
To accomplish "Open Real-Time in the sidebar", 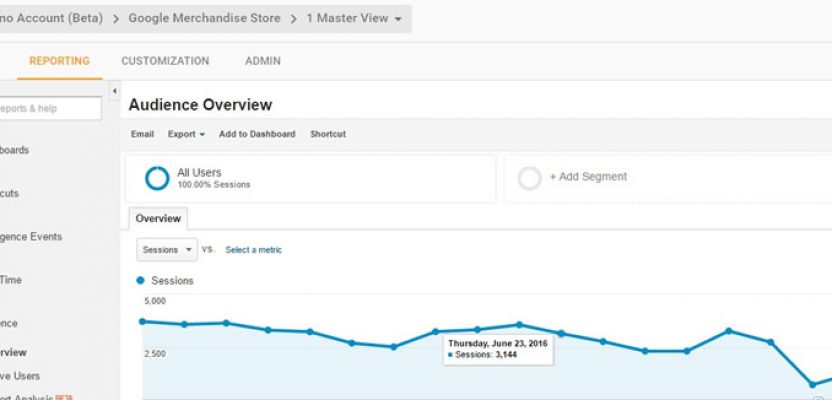I will (11, 280).
